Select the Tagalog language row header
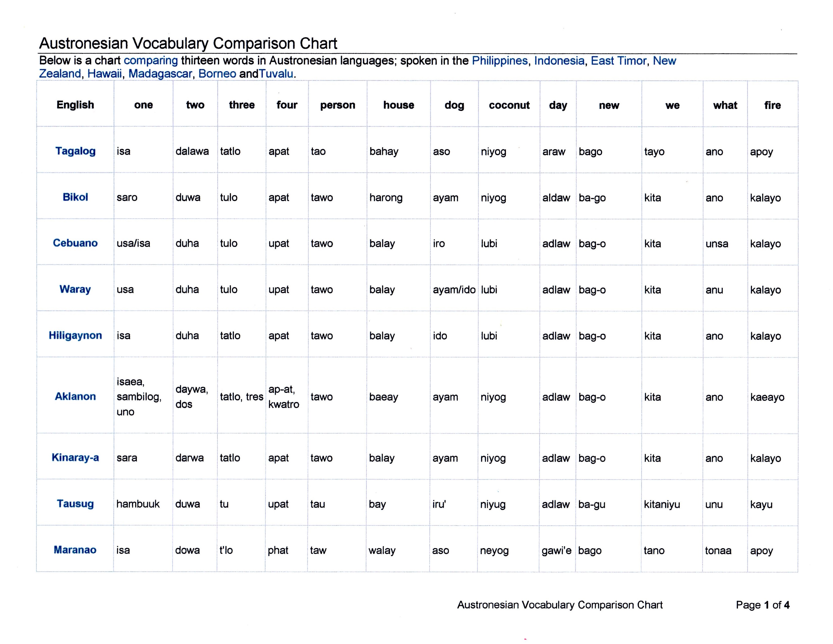Screen dimensions: 833x644 [x=75, y=151]
